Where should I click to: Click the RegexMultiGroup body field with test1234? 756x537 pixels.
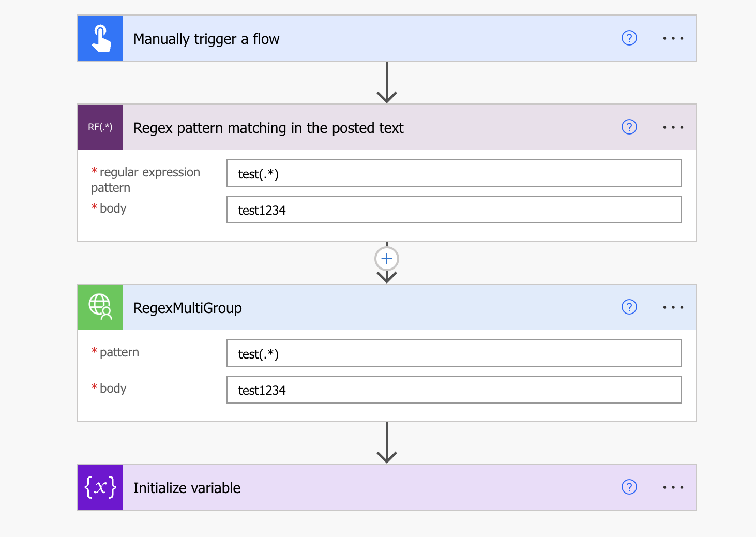(x=453, y=390)
